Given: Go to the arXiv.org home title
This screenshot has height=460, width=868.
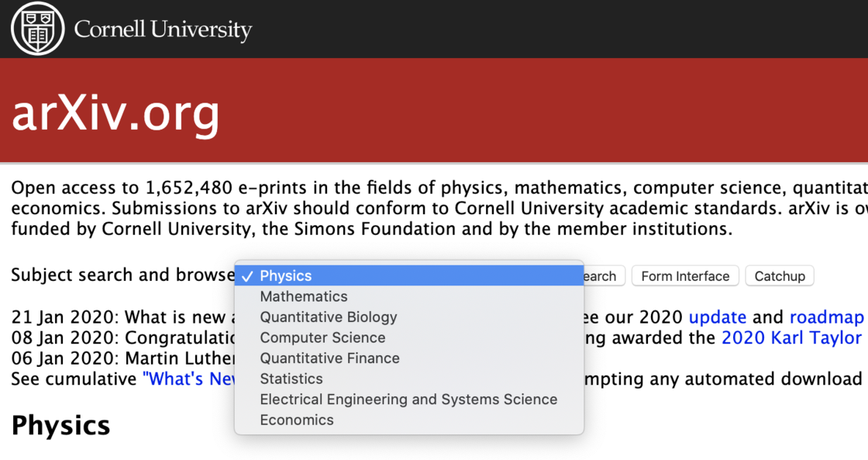Looking at the screenshot, I should coord(115,113).
